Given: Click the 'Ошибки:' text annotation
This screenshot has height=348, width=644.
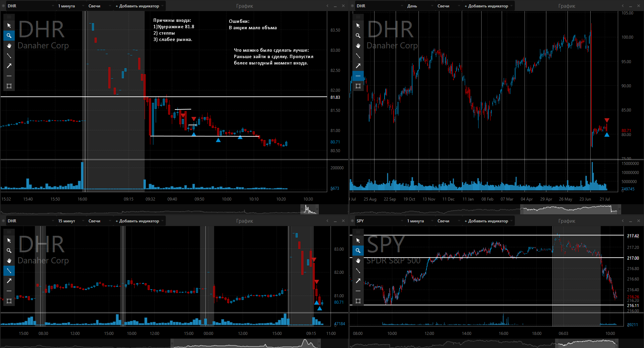Looking at the screenshot, I should click(x=239, y=21).
